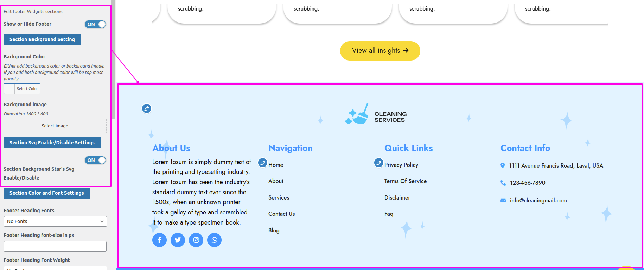The height and width of the screenshot is (270, 644).
Task: Open the Instagram social icon link
Action: 196,240
